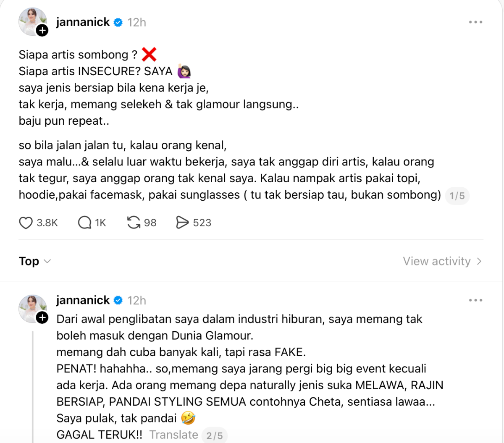Click verified badge on the second post
The width and height of the screenshot is (504, 443).
[118, 301]
